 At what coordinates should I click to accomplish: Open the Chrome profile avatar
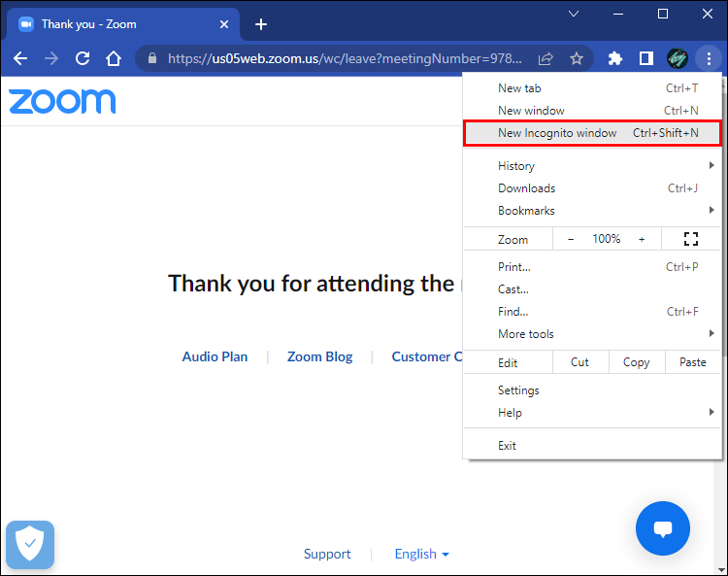(x=678, y=58)
